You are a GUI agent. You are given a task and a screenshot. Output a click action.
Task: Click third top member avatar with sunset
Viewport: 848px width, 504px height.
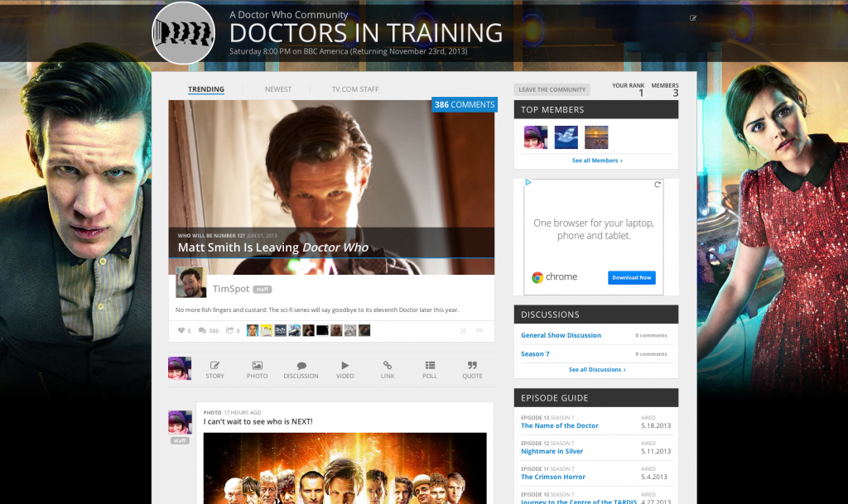tap(596, 137)
